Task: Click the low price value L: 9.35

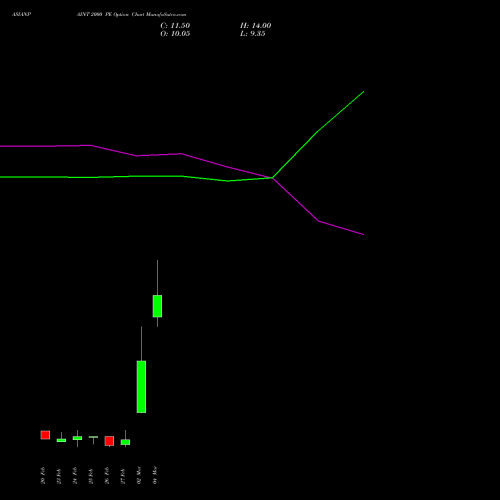Action: tap(252, 34)
